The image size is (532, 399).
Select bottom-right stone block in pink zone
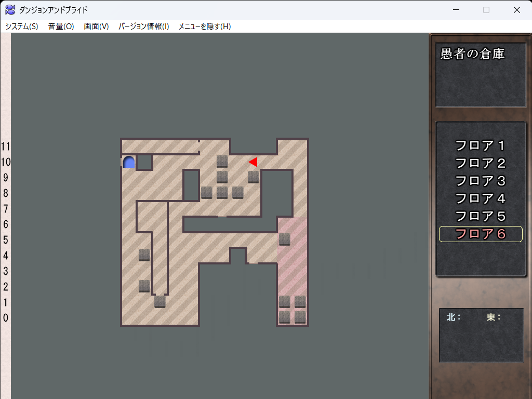[300, 317]
